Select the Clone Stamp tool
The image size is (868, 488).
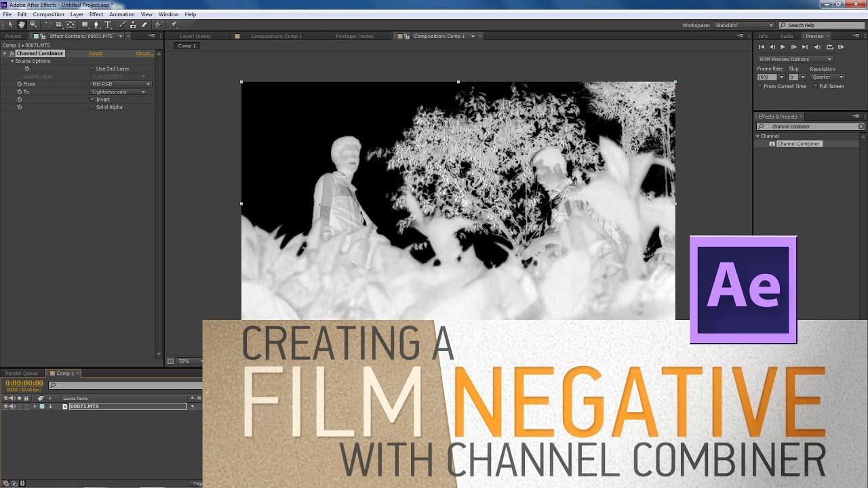[x=133, y=24]
